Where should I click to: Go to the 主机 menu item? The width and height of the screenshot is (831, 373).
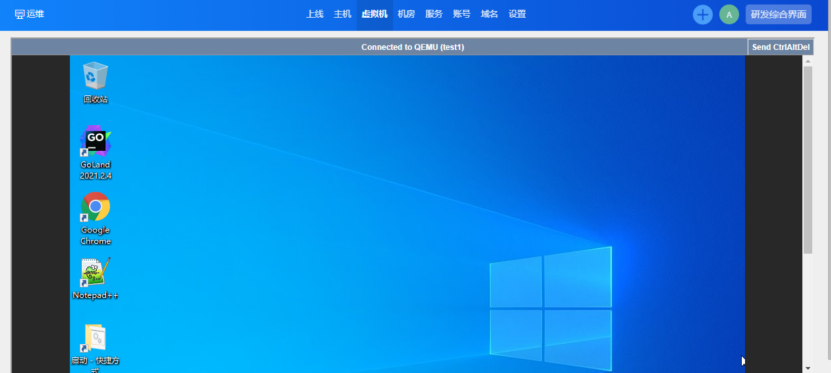point(342,14)
